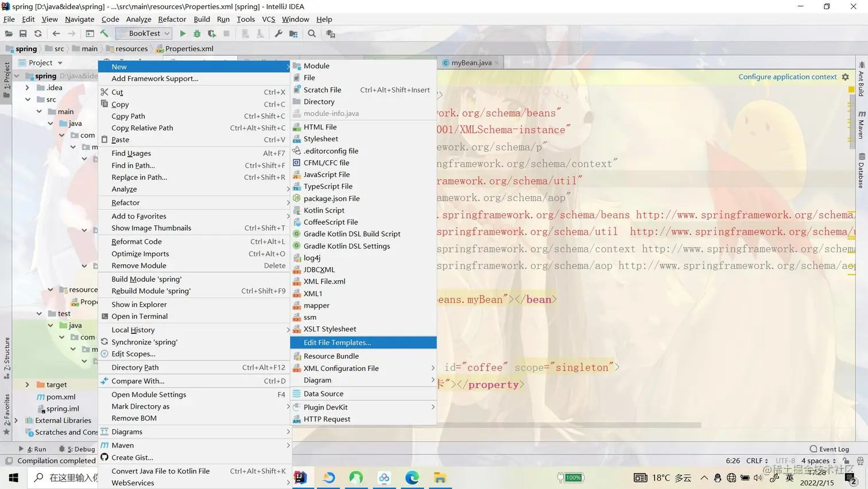
Task: Open the Event Log panel
Action: pos(830,449)
